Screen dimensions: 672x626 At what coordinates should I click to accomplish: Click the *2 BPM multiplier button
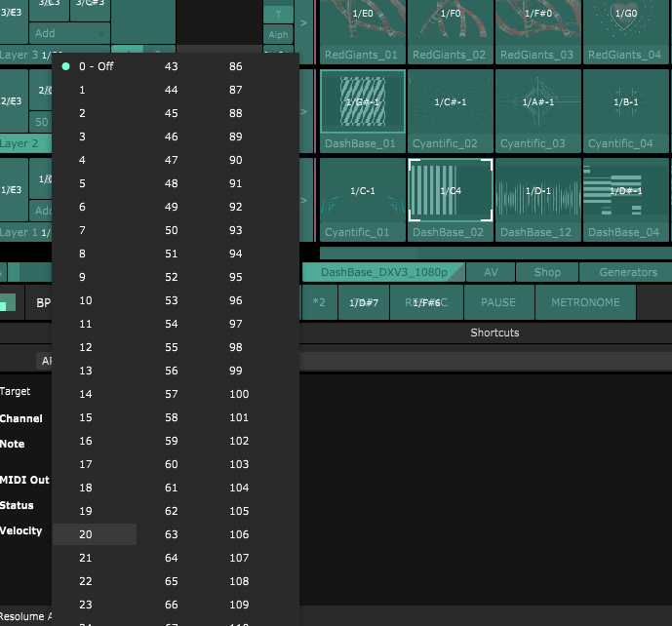coord(319,302)
